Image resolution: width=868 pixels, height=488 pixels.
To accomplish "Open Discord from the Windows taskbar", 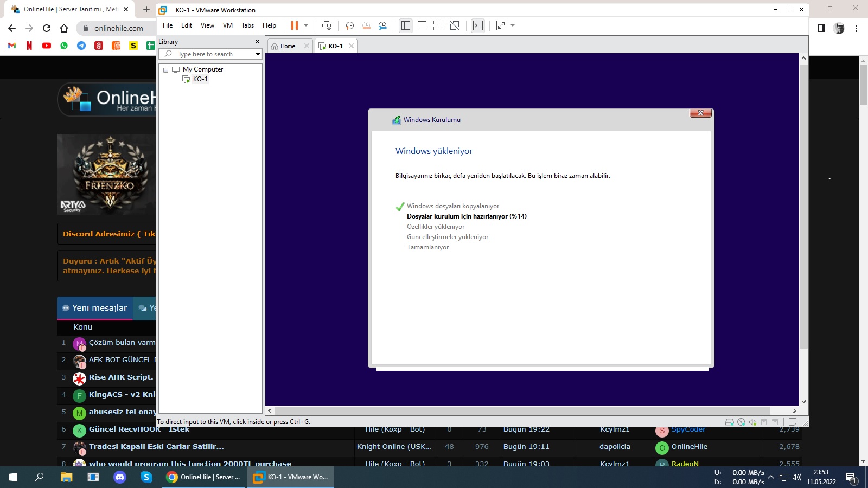I will [x=120, y=477].
